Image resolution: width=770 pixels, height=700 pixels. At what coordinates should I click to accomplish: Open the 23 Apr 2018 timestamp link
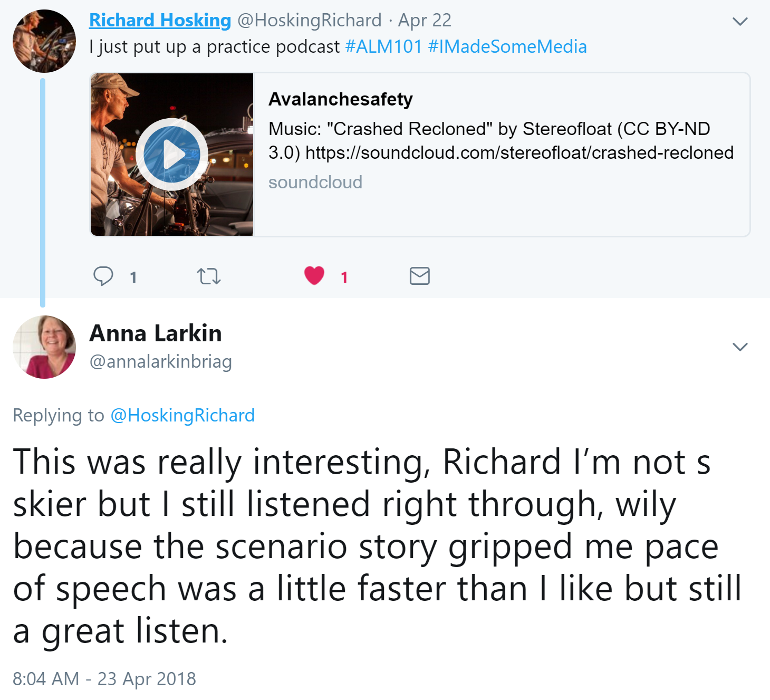tap(103, 679)
